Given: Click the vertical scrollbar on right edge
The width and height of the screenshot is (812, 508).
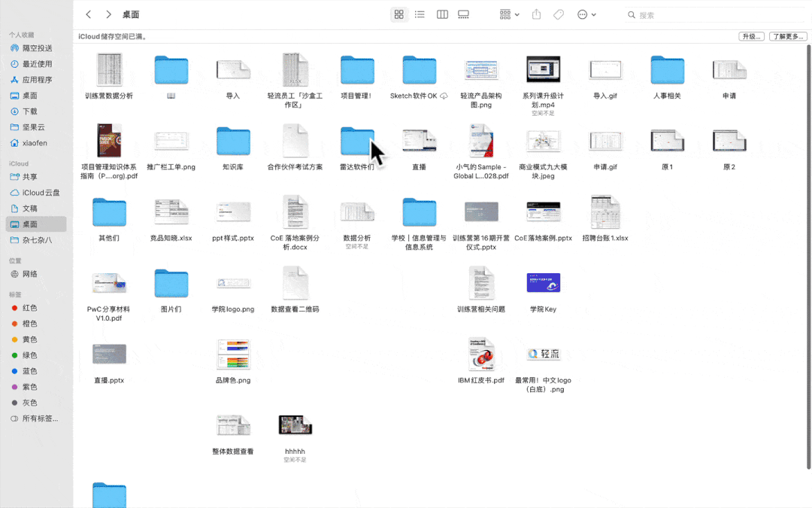Looking at the screenshot, I should [808, 257].
